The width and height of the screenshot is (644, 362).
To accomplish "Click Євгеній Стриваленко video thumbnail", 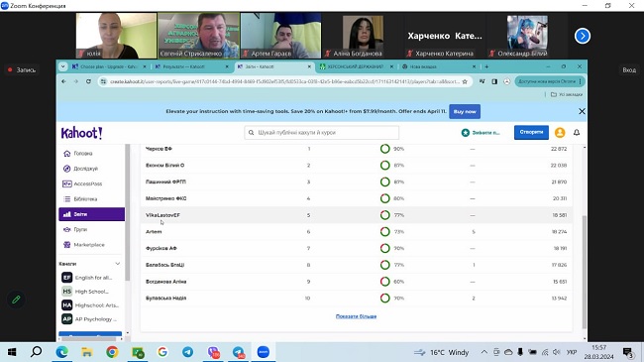I will (199, 36).
